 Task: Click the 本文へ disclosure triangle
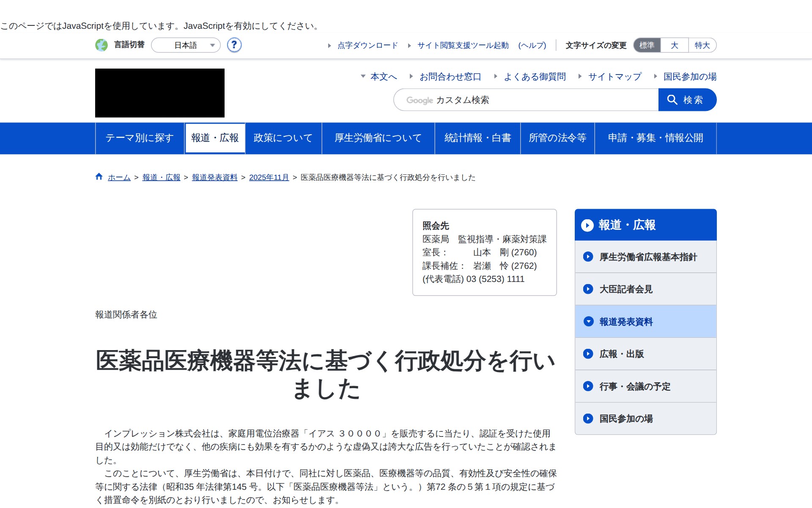click(x=363, y=77)
